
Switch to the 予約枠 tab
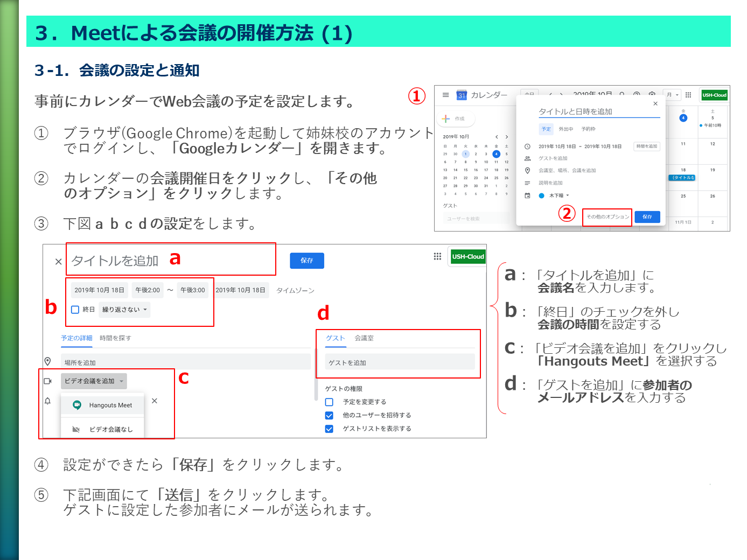coord(588,129)
